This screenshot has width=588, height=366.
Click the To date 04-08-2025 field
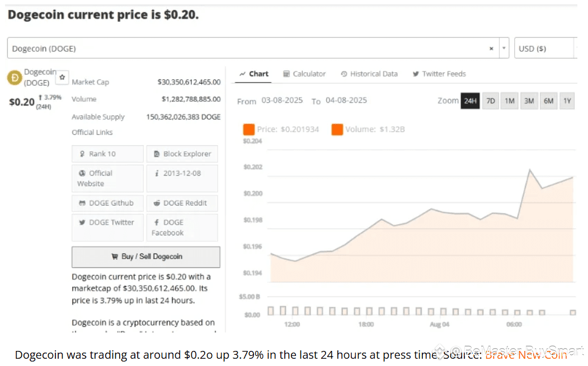(346, 101)
